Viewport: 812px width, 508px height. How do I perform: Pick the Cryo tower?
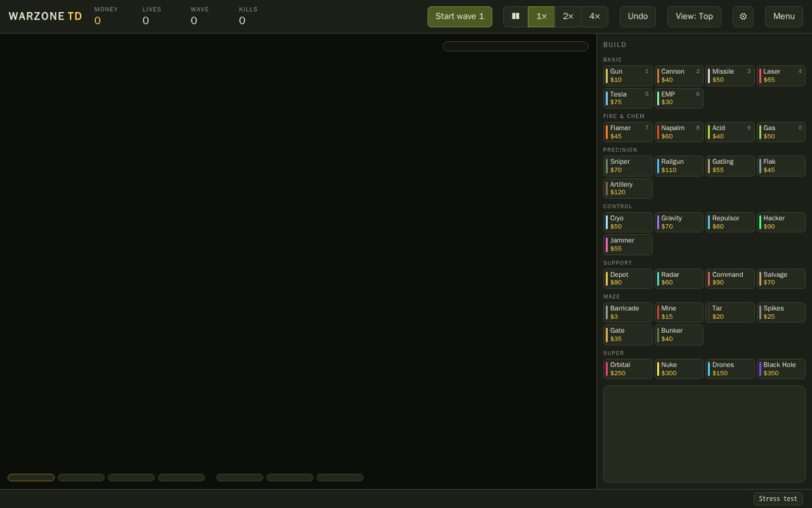tap(628, 222)
